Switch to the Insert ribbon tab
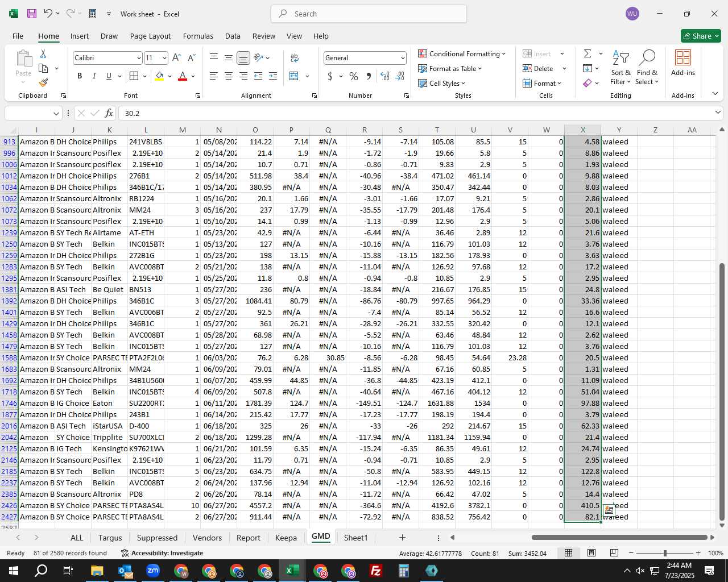The width and height of the screenshot is (728, 582). pyautogui.click(x=80, y=36)
